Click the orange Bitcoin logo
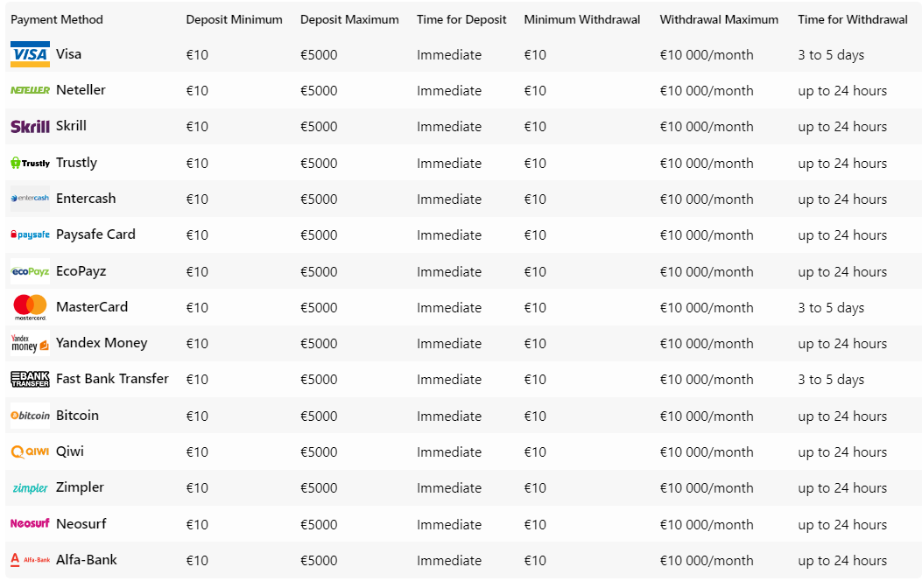Image resolution: width=922 pixels, height=588 pixels. (x=30, y=416)
